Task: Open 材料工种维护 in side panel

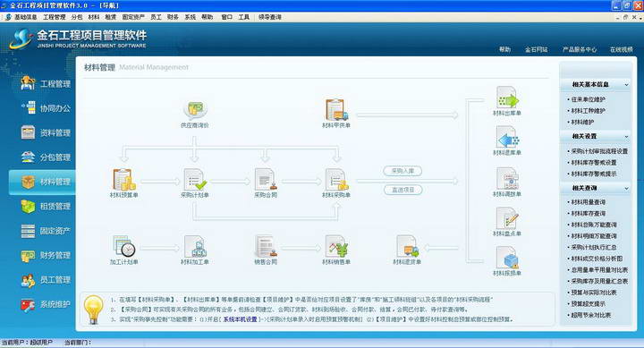Action: [x=589, y=111]
